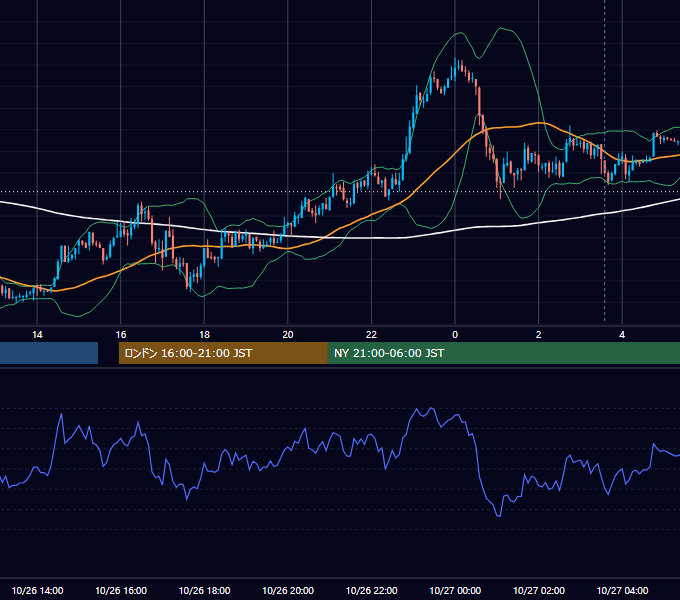The image size is (680, 600).
Task: Click the 22 hour axis label
Action: 371,335
